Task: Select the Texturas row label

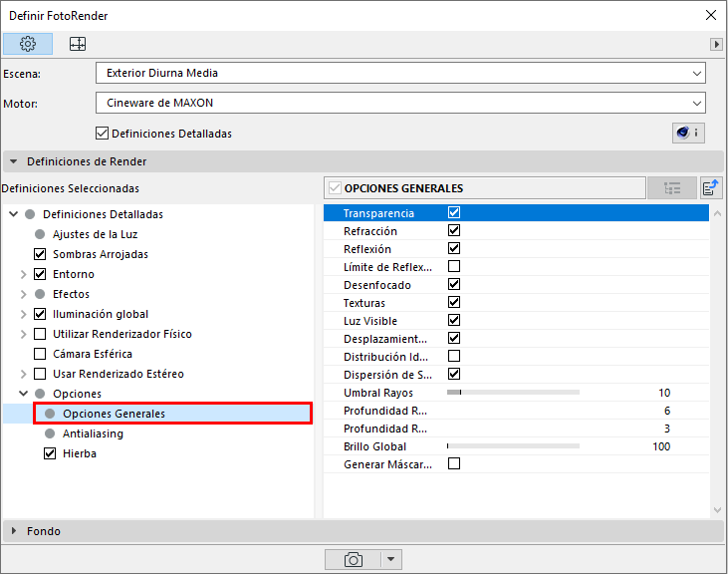Action: (x=364, y=303)
